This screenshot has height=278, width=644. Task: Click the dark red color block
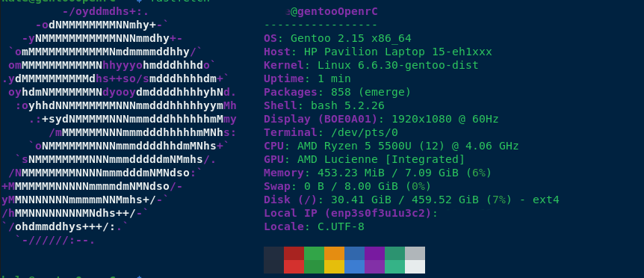pyautogui.click(x=294, y=253)
